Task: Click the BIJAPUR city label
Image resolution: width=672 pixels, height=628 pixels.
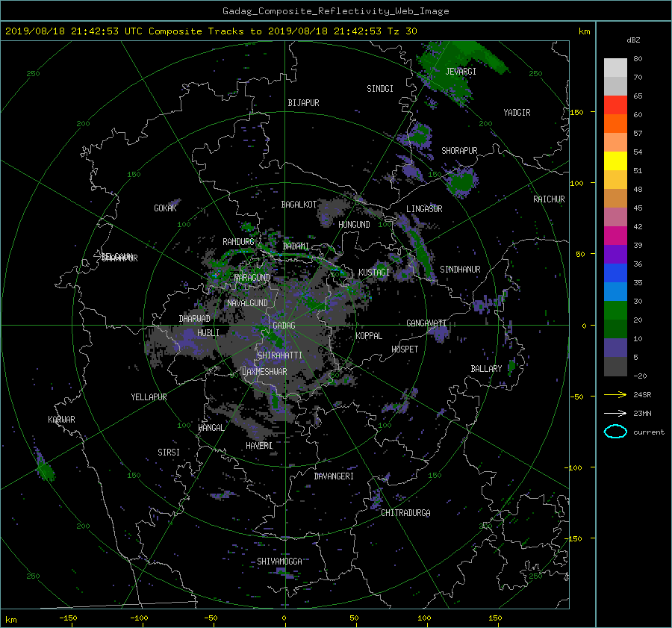Action: click(303, 103)
